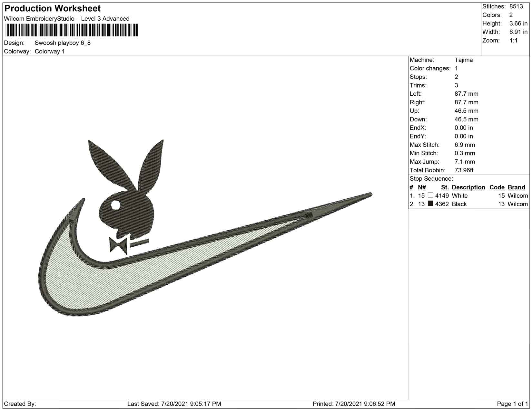Click the stitch count "8513"
This screenshot has height=409, width=532.
pyautogui.click(x=516, y=6)
